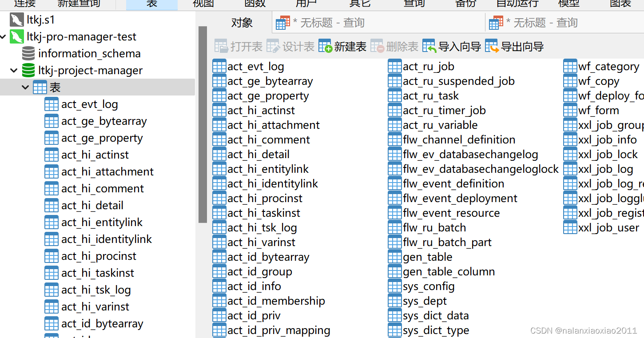
Task: Click the table icon beside gen_table
Action: (395, 257)
